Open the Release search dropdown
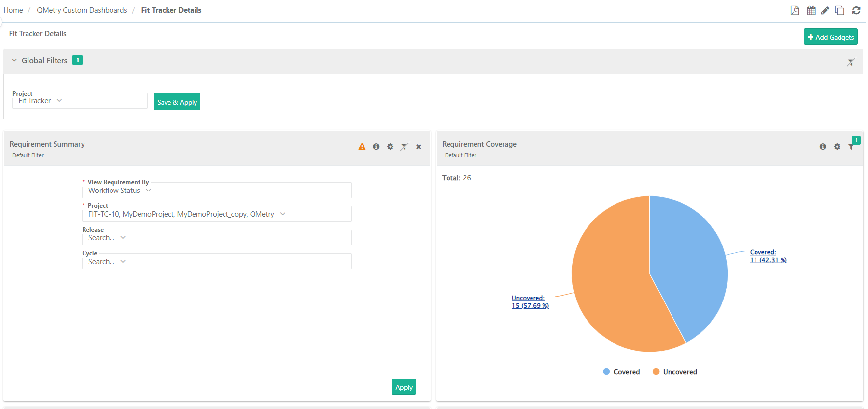The height and width of the screenshot is (409, 868). pyautogui.click(x=217, y=238)
